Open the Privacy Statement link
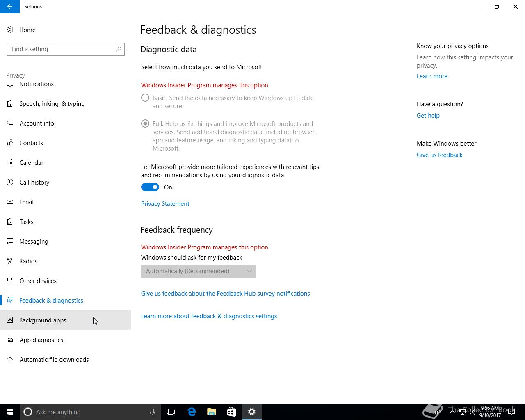This screenshot has height=420, width=525. (165, 204)
